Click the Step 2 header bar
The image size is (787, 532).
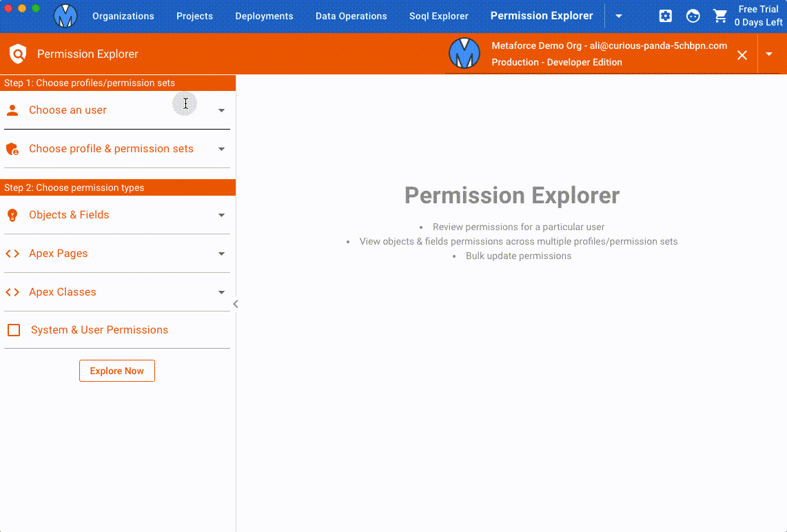click(x=117, y=187)
